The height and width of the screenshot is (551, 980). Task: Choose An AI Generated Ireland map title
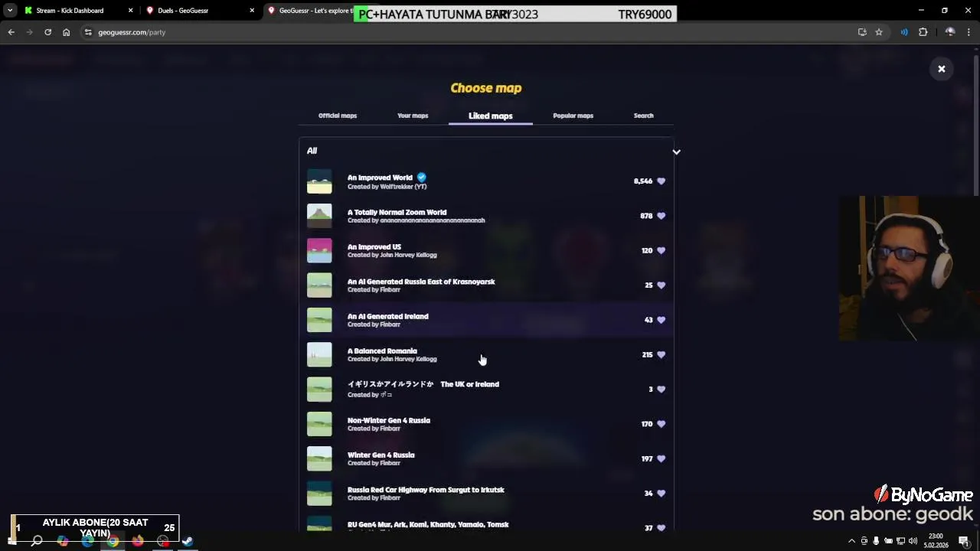(387, 316)
